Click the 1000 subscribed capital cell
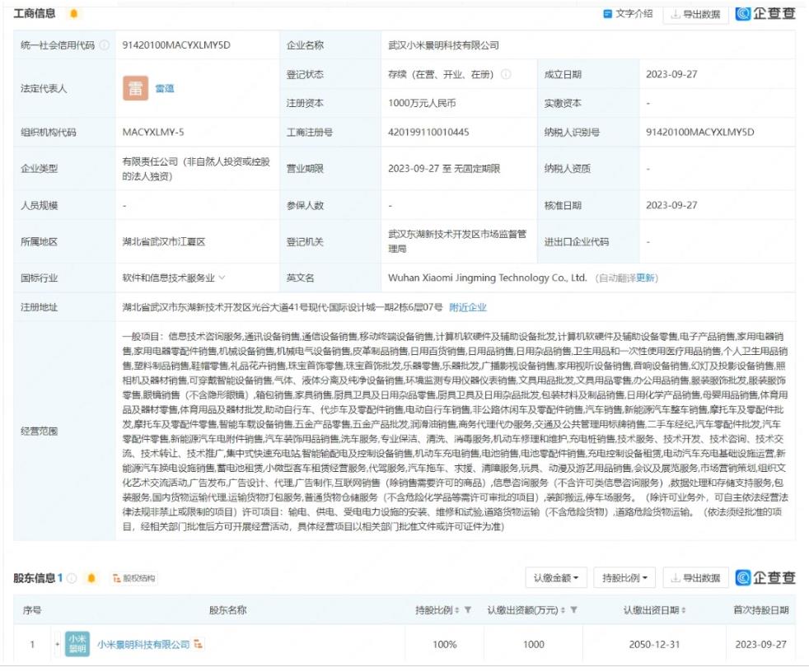This screenshot has height=672, width=809. [x=534, y=644]
